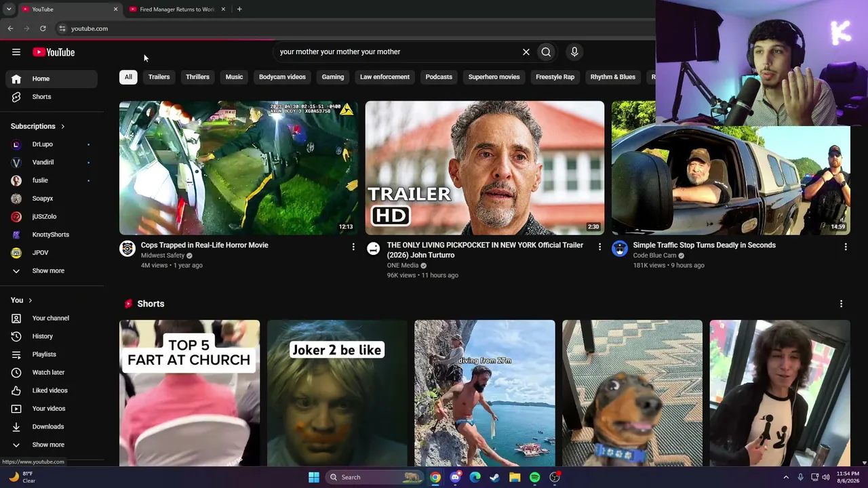
Task: Open Code Blue Cam channel avatar
Action: click(x=620, y=249)
